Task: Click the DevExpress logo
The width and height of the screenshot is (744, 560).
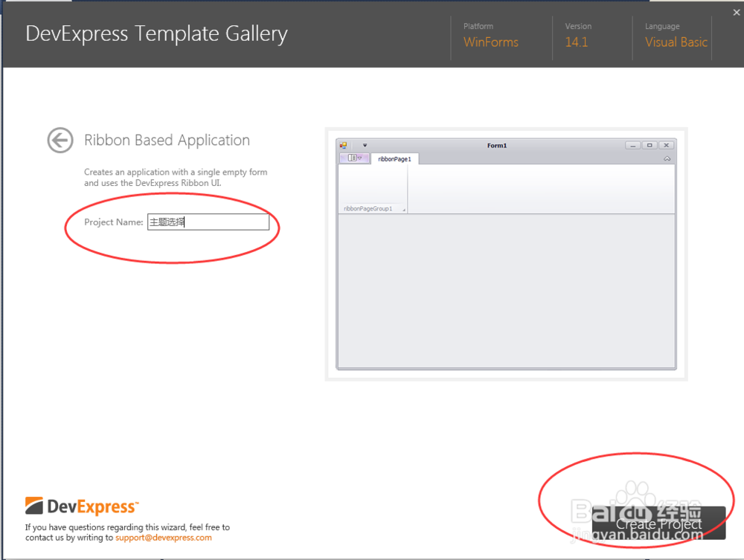Action: click(82, 506)
